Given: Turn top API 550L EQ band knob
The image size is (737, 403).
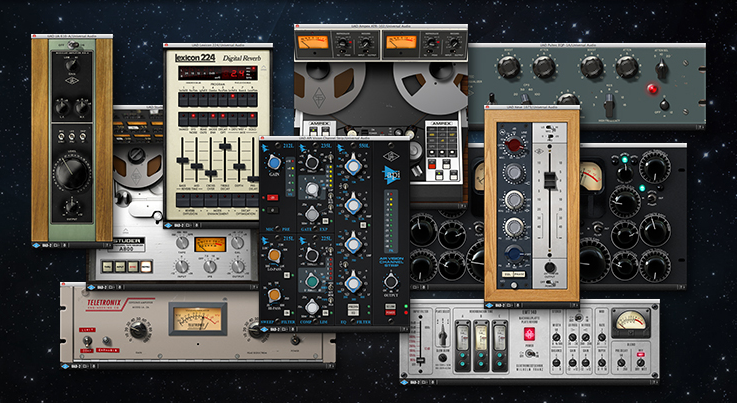Looking at the screenshot, I should [353, 166].
